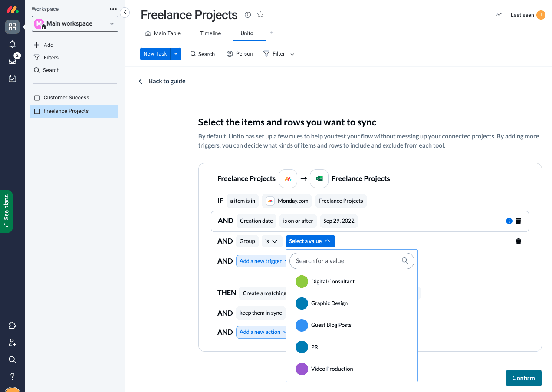Click the Monday.com tool chip
Image resolution: width=552 pixels, height=392 pixels.
tap(287, 201)
